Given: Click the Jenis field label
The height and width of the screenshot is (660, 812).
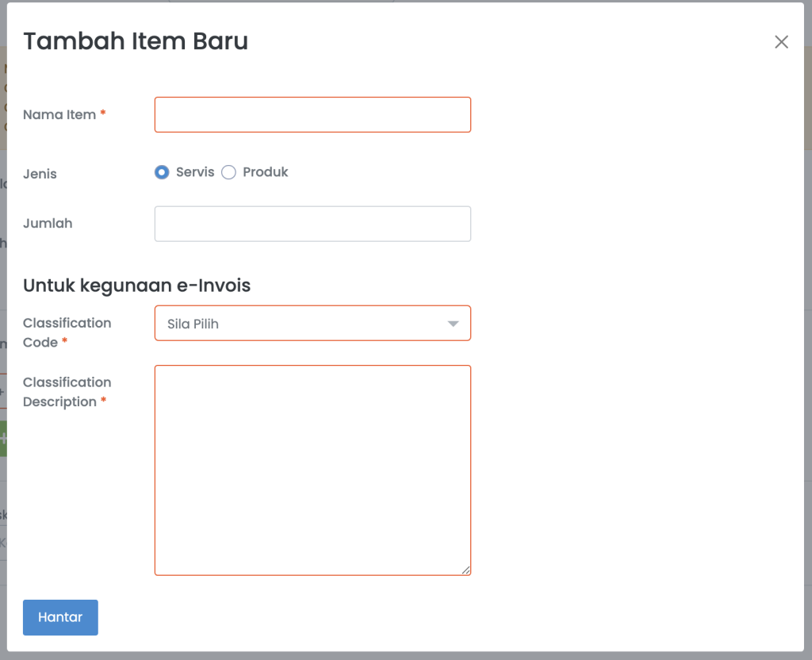Looking at the screenshot, I should pyautogui.click(x=40, y=174).
